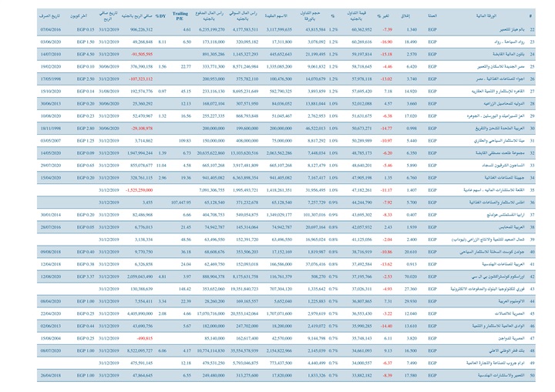Click the dividend yield '0.97'
This screenshot has height=392, width=555.
[x=162, y=92]
